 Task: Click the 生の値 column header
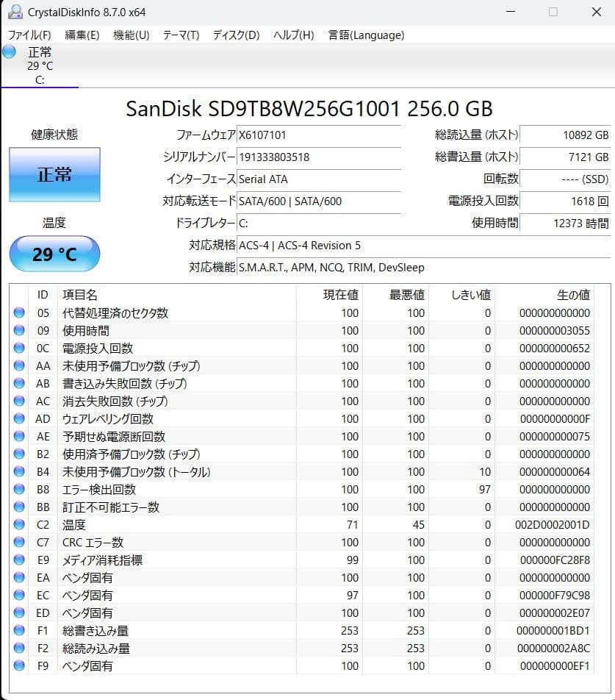click(x=544, y=295)
